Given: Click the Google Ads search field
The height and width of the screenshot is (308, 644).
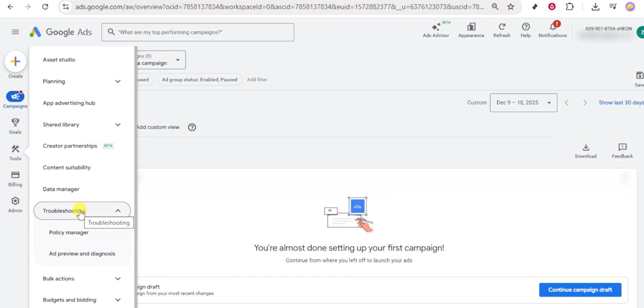Looking at the screenshot, I should (x=198, y=32).
